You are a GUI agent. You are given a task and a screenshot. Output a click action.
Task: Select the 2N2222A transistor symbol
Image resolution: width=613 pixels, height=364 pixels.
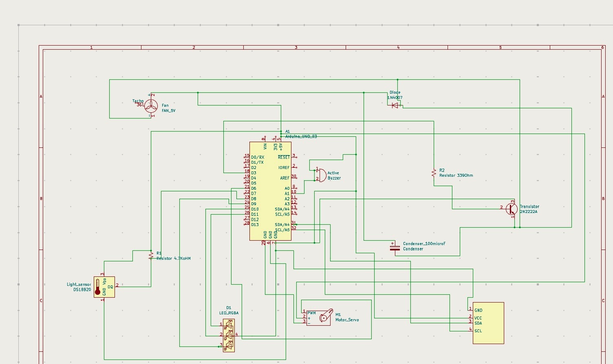(511, 208)
